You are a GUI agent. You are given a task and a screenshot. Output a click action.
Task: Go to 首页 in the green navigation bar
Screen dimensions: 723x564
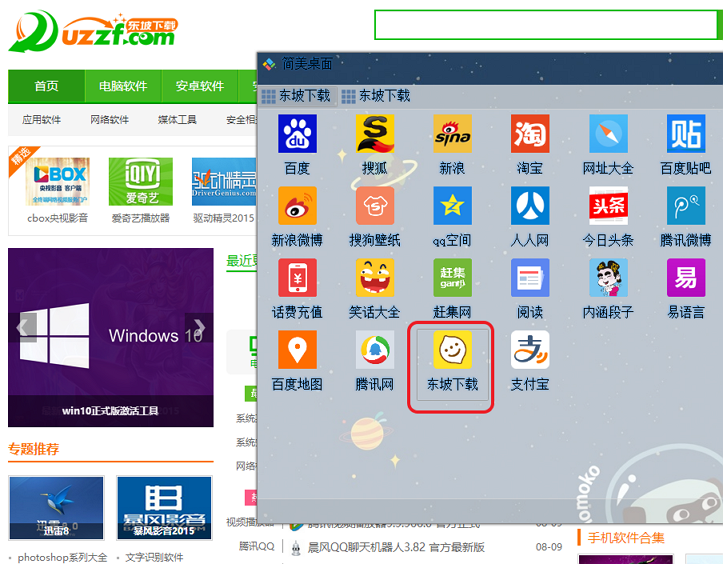point(47,86)
